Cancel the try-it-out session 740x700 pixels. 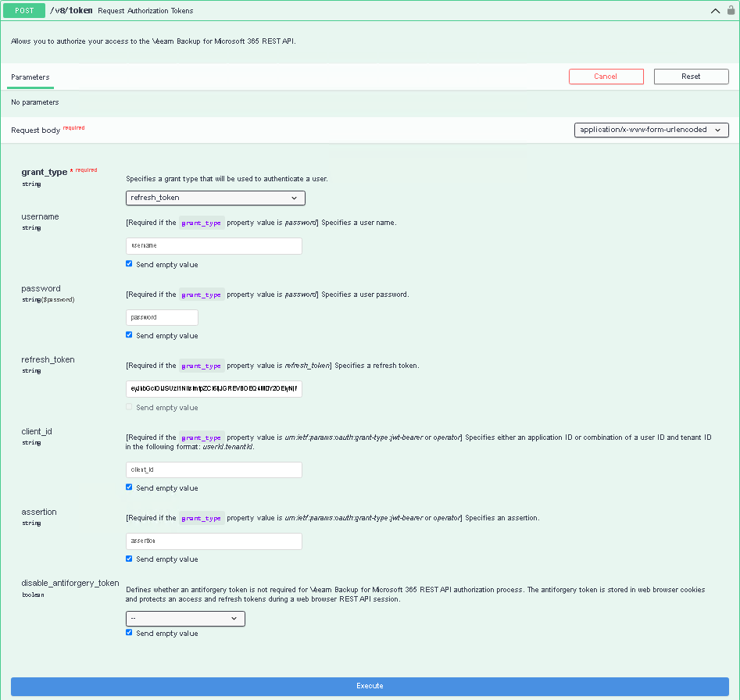pyautogui.click(x=606, y=77)
